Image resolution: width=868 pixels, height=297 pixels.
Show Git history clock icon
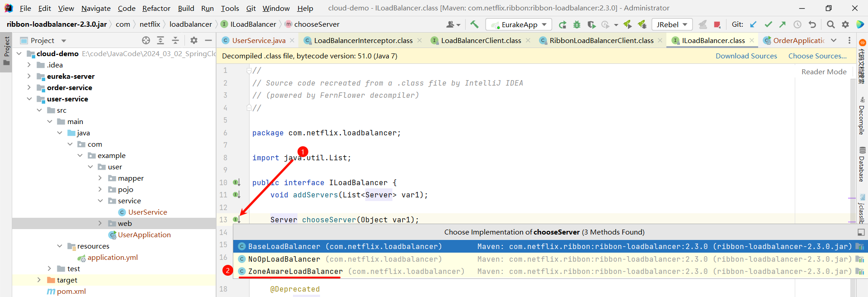click(797, 24)
